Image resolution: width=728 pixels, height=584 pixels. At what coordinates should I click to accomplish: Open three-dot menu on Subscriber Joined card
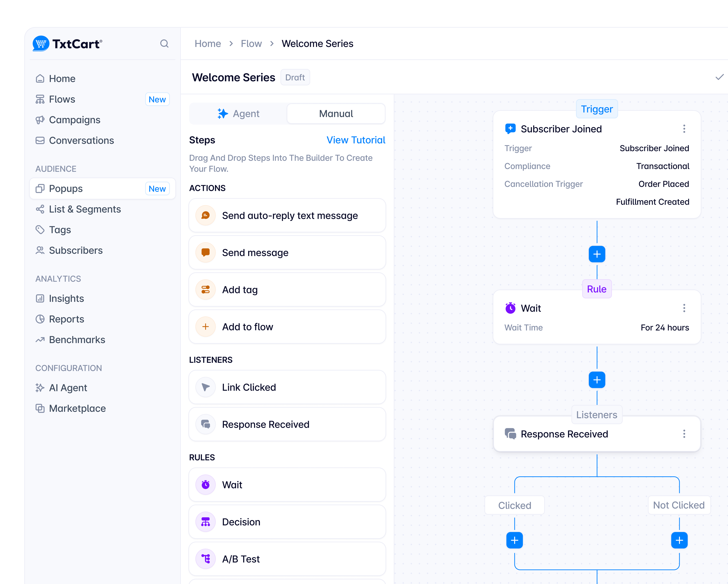click(684, 129)
